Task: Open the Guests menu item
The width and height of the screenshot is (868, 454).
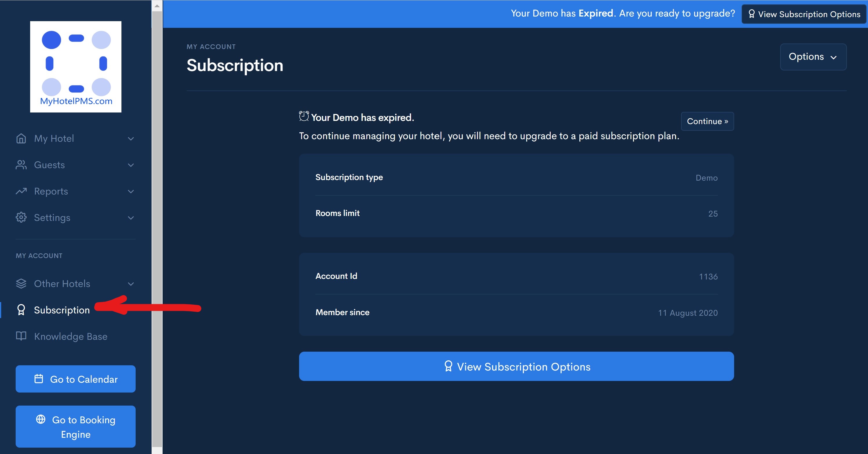Action: (75, 165)
